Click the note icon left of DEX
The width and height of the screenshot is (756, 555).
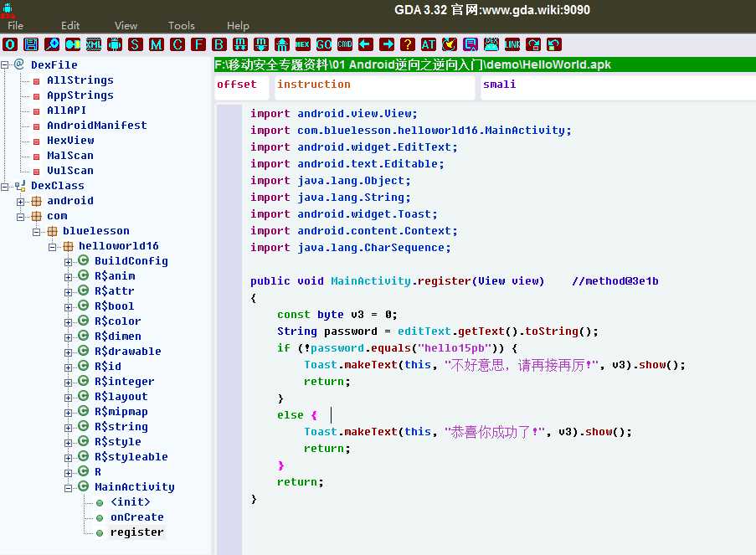470,45
